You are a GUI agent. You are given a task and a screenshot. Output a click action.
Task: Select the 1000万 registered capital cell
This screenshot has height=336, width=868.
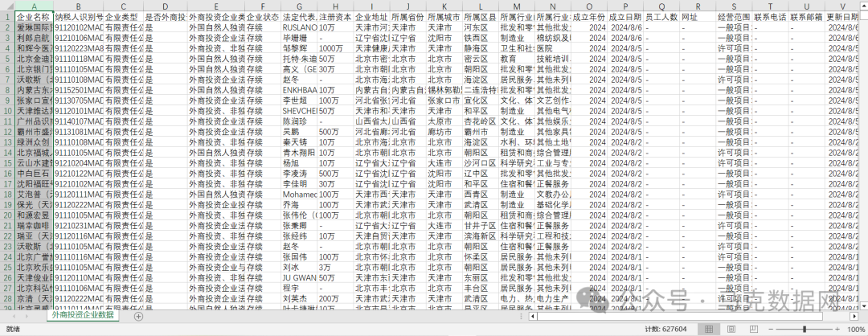[335, 48]
